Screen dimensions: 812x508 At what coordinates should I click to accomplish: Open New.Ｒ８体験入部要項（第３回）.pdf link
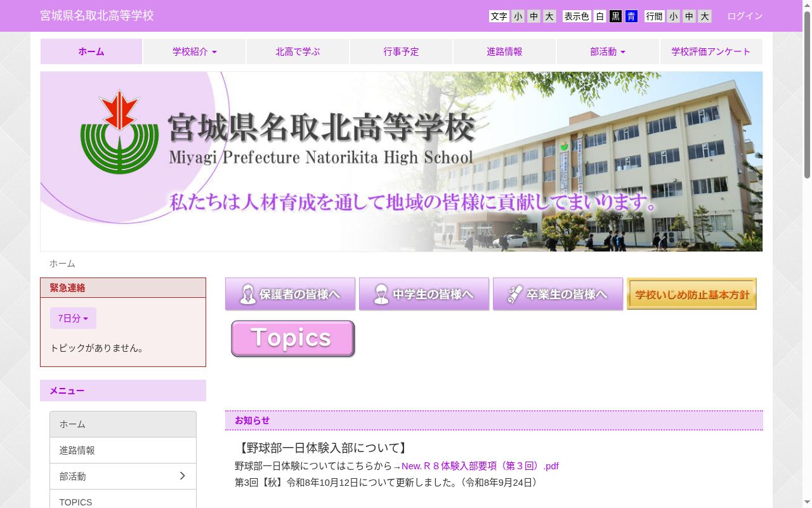tap(480, 466)
